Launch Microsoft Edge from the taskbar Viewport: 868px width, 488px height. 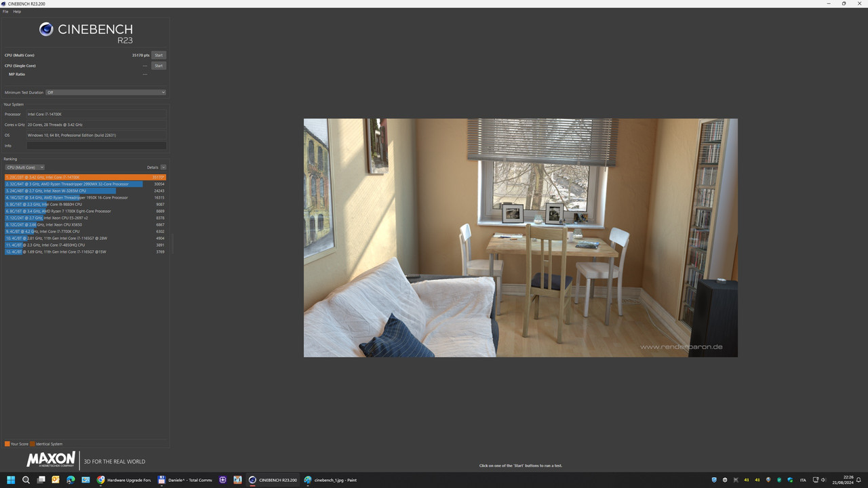pyautogui.click(x=71, y=480)
